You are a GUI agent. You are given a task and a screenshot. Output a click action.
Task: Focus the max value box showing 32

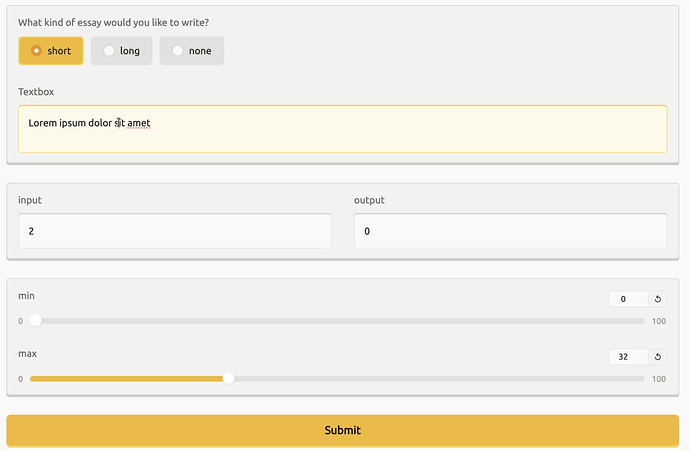coord(627,357)
